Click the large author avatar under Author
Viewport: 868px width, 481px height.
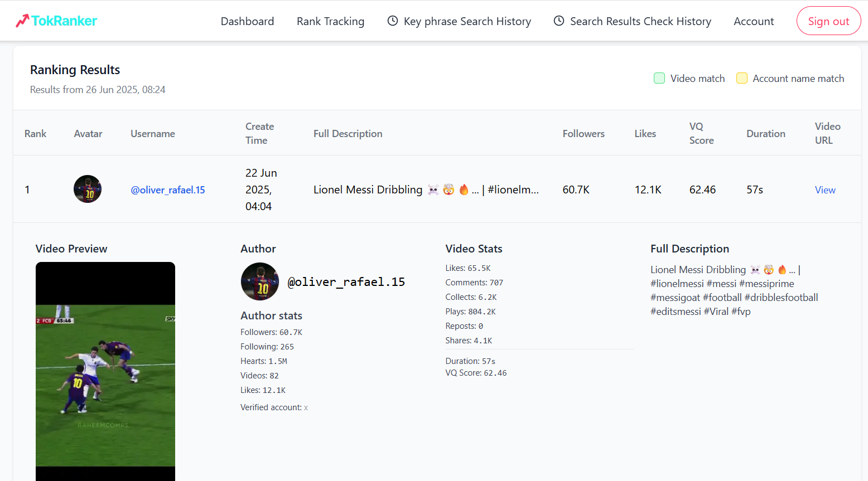pos(260,281)
